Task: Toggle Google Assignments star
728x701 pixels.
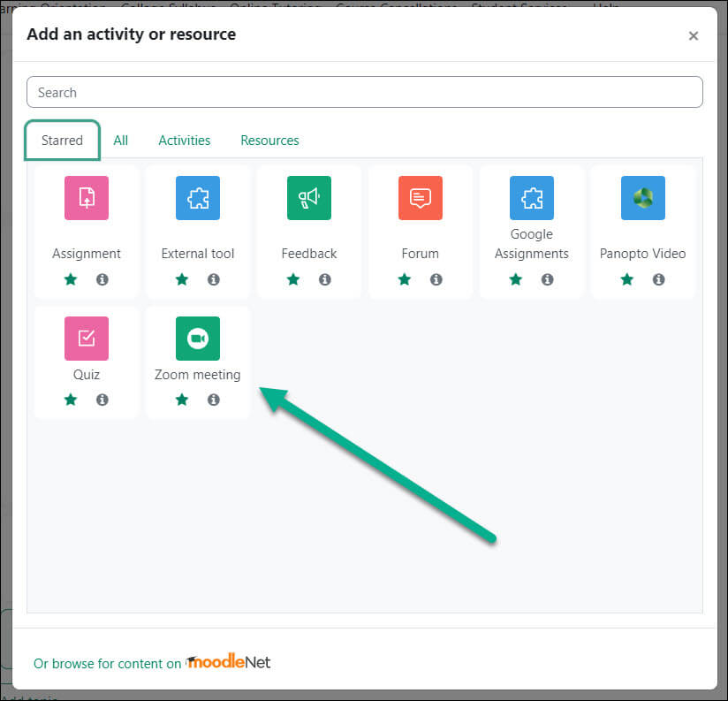Action: click(x=516, y=279)
